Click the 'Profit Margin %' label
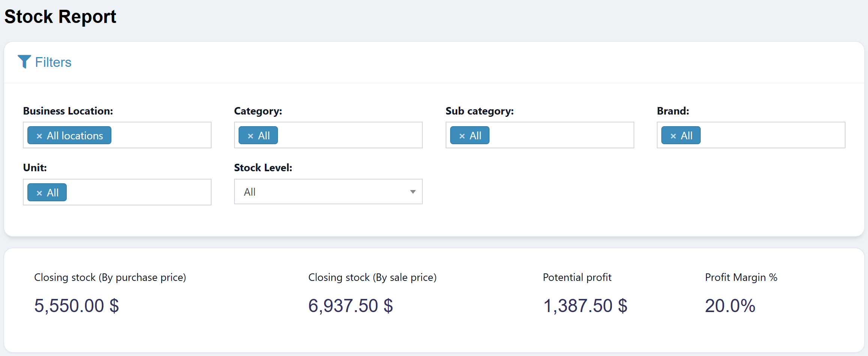868x356 pixels. tap(741, 277)
